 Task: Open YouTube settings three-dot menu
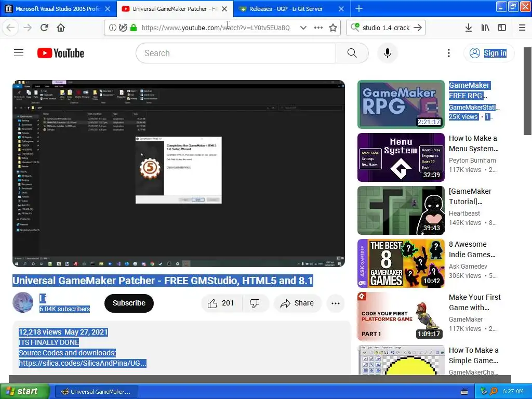click(x=449, y=53)
